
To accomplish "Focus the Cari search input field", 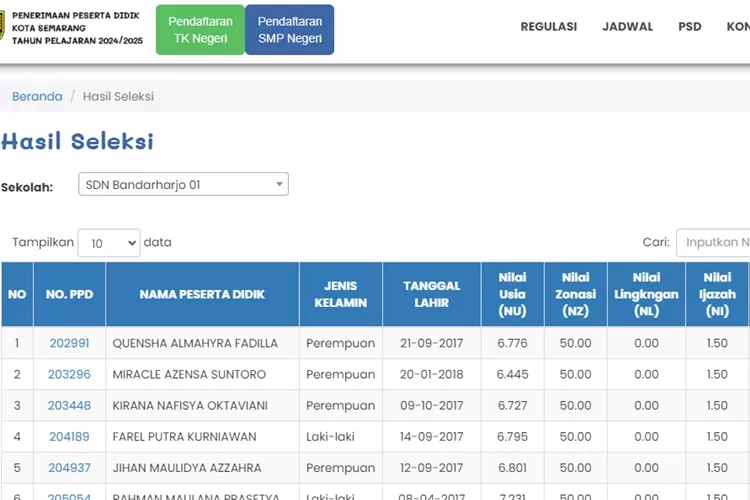I will pyautogui.click(x=713, y=243).
